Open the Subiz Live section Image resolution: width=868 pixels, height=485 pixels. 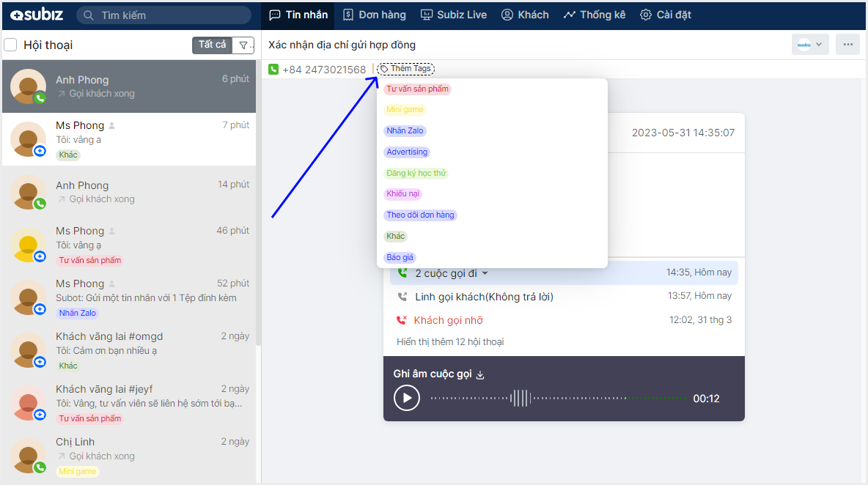pyautogui.click(x=453, y=15)
